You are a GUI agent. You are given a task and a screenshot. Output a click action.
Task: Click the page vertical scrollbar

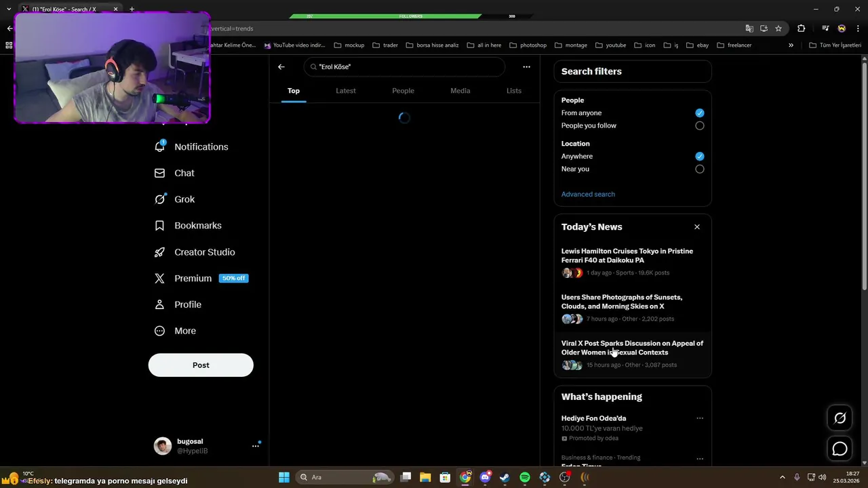pyautogui.click(x=865, y=176)
